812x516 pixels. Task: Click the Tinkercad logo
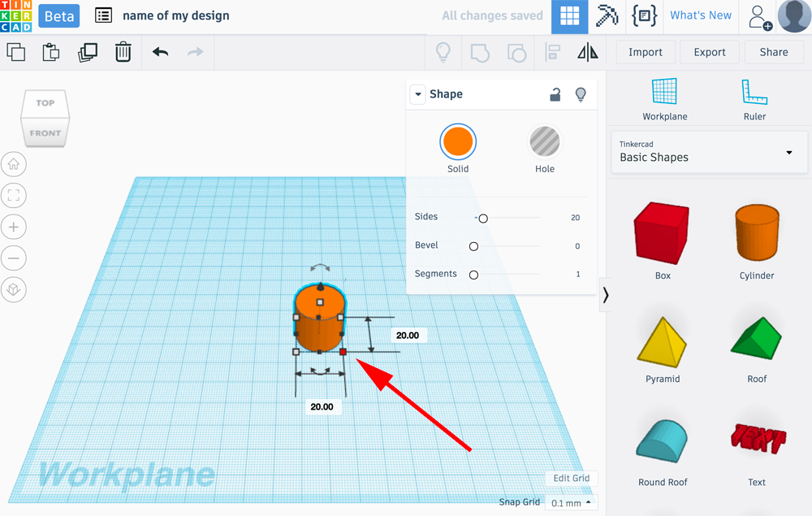pos(16,16)
